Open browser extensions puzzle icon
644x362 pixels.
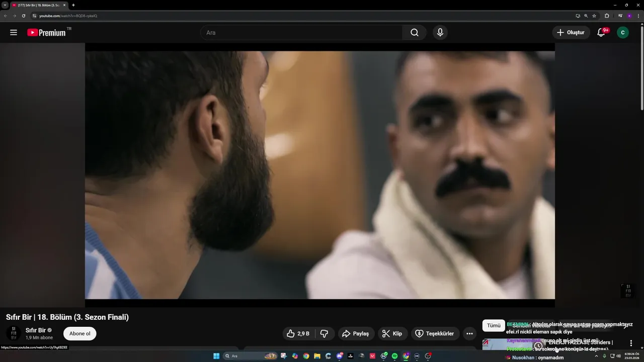point(607,16)
